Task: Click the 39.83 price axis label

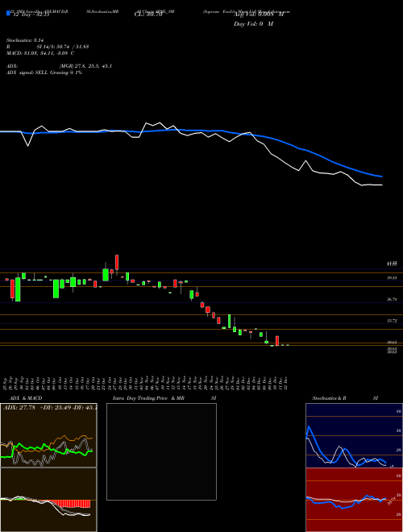Action: coord(393,277)
